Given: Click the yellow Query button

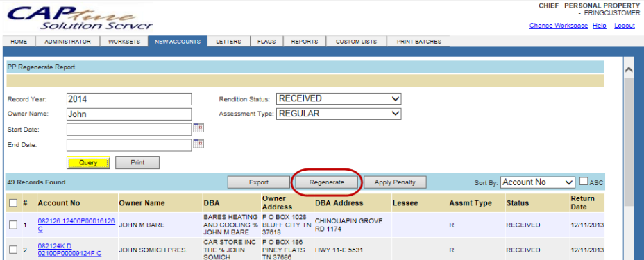Looking at the screenshot, I should 88,162.
